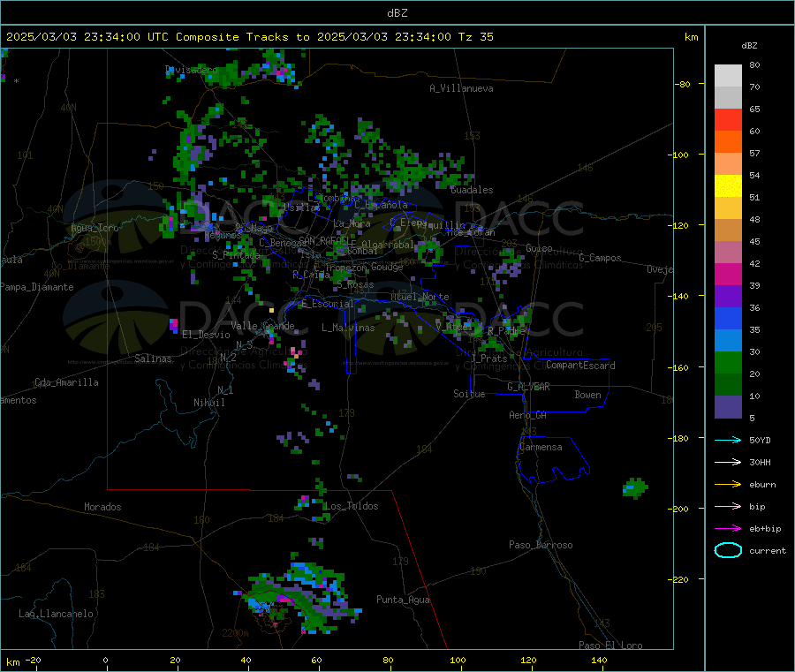This screenshot has width=795, height=672.
Task: Click the pink 45 dBZ color swatch
Action: [x=728, y=252]
